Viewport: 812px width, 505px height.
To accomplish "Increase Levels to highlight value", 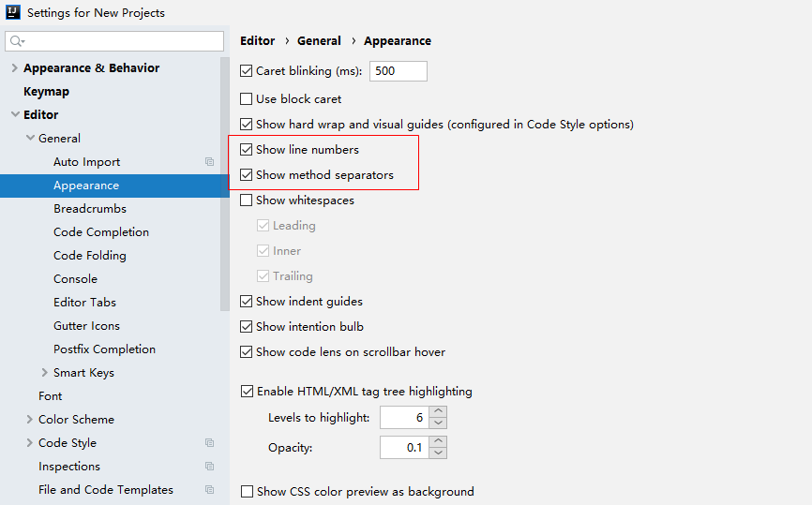I will 439,411.
